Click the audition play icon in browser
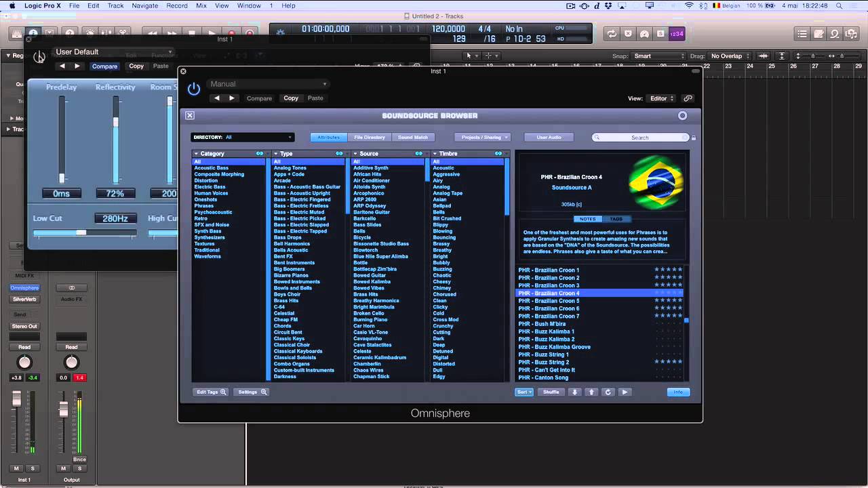 625,392
